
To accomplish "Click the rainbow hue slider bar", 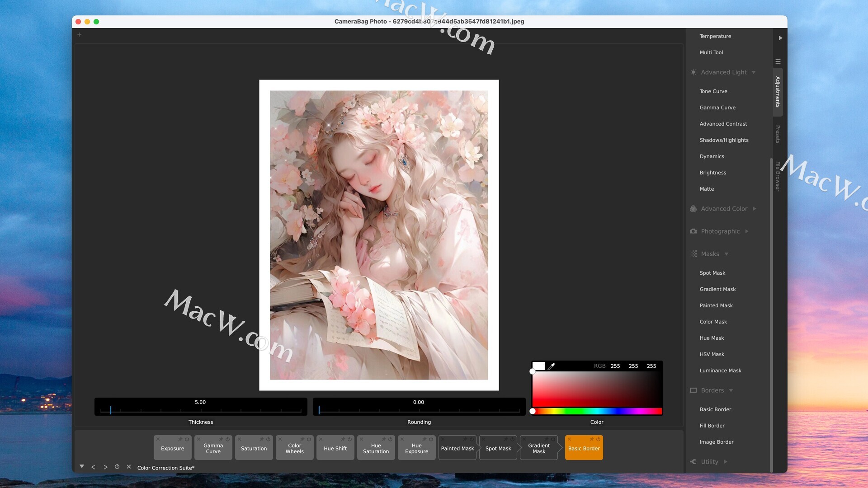I will click(x=597, y=411).
